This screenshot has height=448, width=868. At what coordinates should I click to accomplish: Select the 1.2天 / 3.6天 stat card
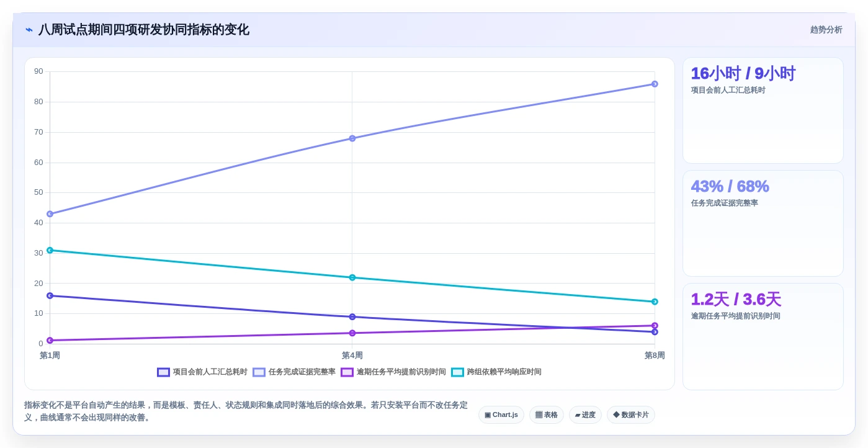pyautogui.click(x=763, y=337)
